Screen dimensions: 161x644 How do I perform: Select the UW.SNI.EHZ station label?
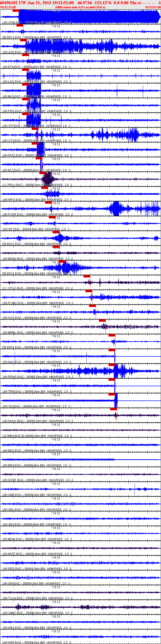[x=11, y=583]
